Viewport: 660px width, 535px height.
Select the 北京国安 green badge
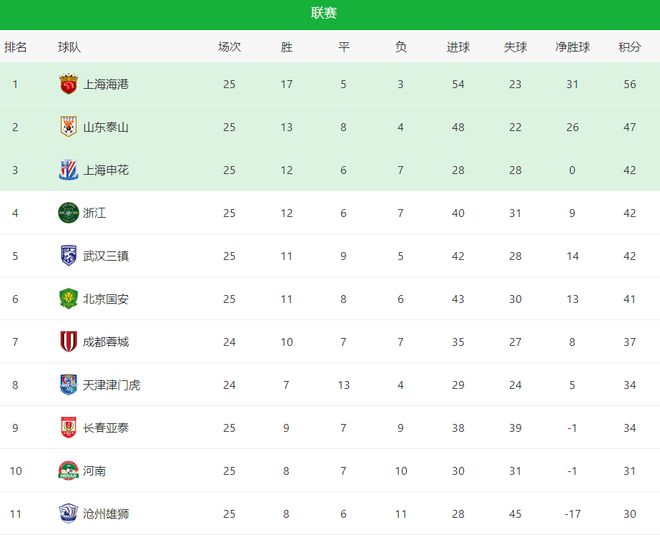(68, 299)
